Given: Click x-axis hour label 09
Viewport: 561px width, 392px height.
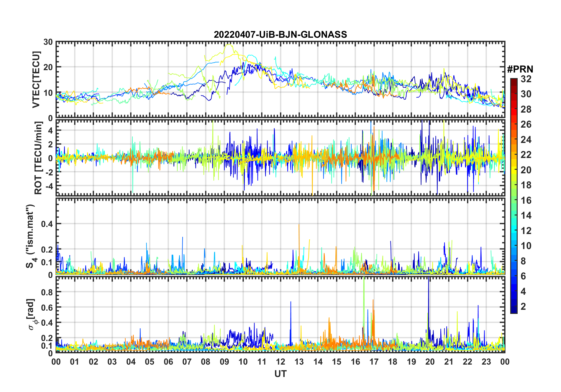Looking at the screenshot, I should point(224,362).
